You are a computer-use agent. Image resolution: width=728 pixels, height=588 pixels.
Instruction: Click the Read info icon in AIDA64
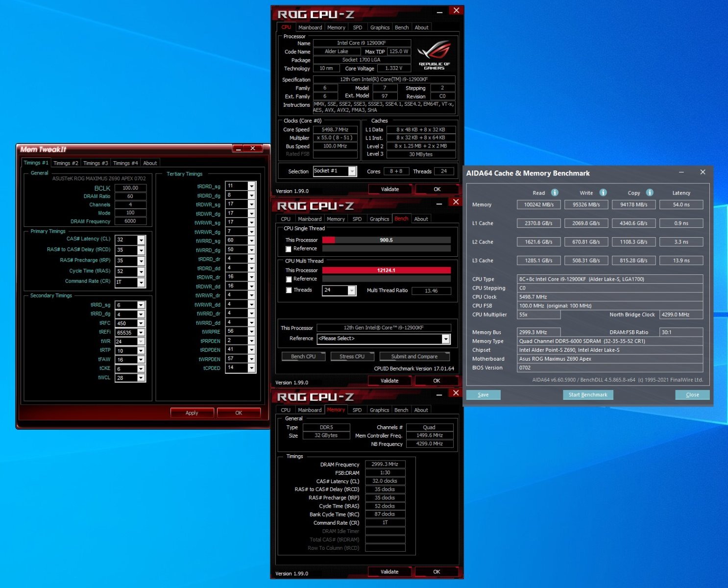555,193
